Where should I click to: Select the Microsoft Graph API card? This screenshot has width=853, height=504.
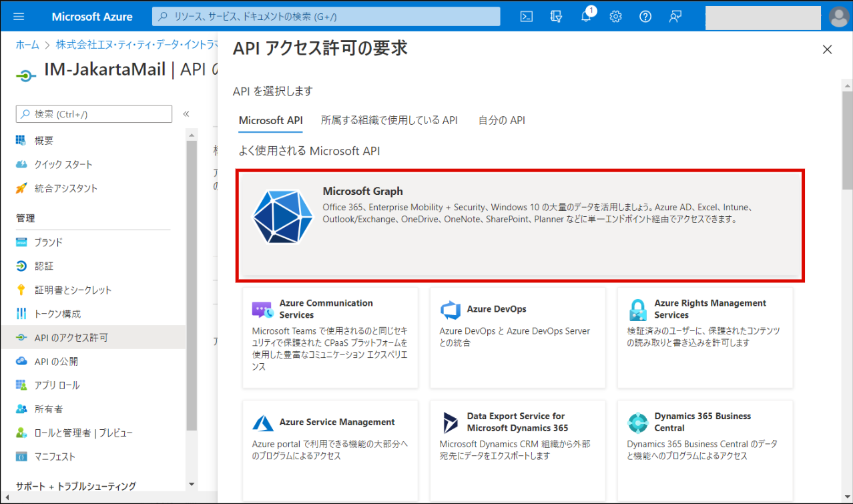[520, 225]
